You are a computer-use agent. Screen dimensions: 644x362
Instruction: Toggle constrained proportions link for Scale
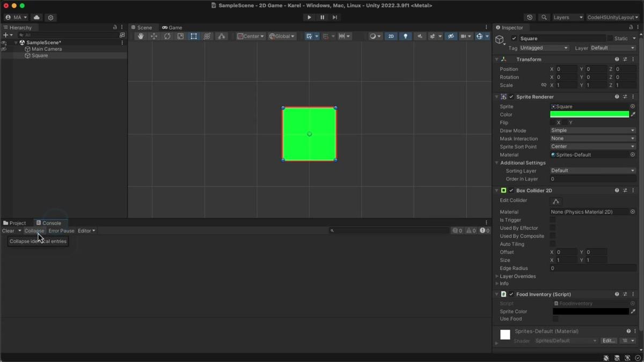pyautogui.click(x=544, y=85)
